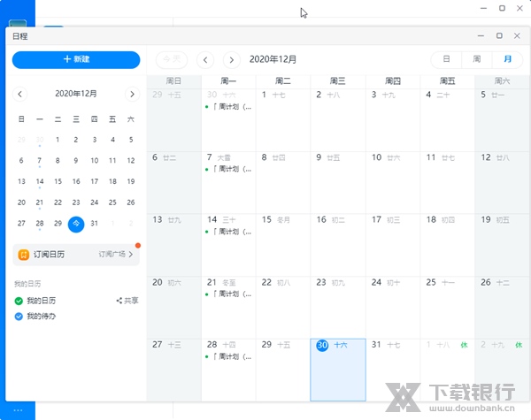Go to previous month in mini calendar

(21, 94)
